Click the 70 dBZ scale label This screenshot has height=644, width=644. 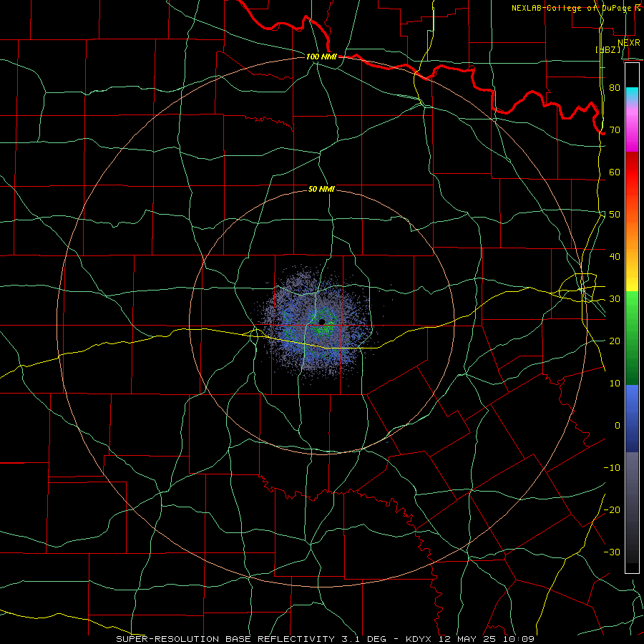tap(615, 130)
